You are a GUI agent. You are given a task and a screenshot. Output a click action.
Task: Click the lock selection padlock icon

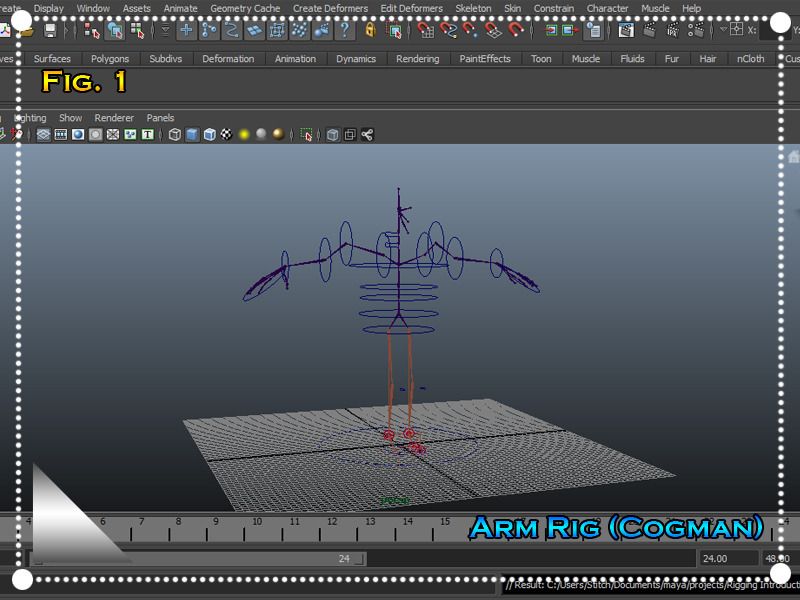(x=370, y=31)
